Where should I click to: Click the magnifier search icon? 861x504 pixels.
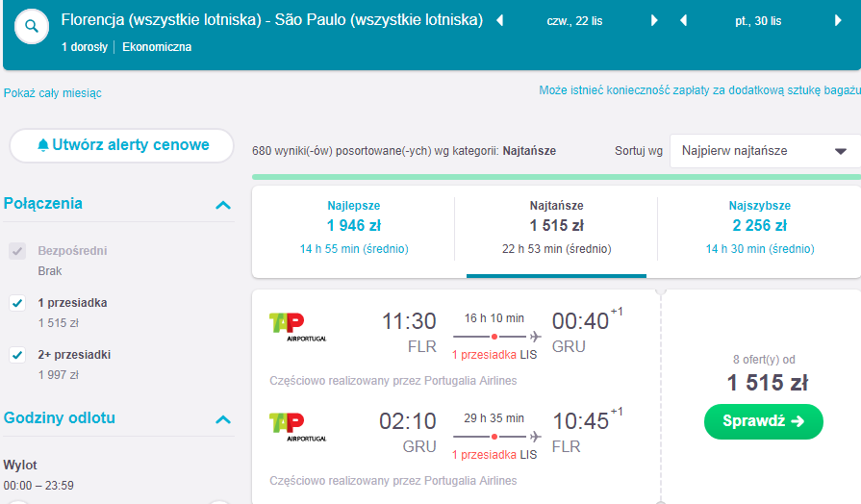point(32,26)
